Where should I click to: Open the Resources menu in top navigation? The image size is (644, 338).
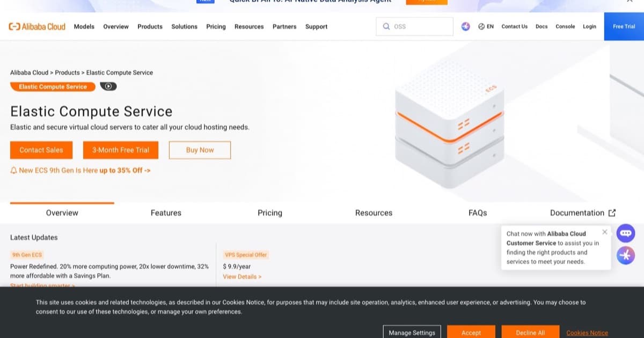point(249,26)
